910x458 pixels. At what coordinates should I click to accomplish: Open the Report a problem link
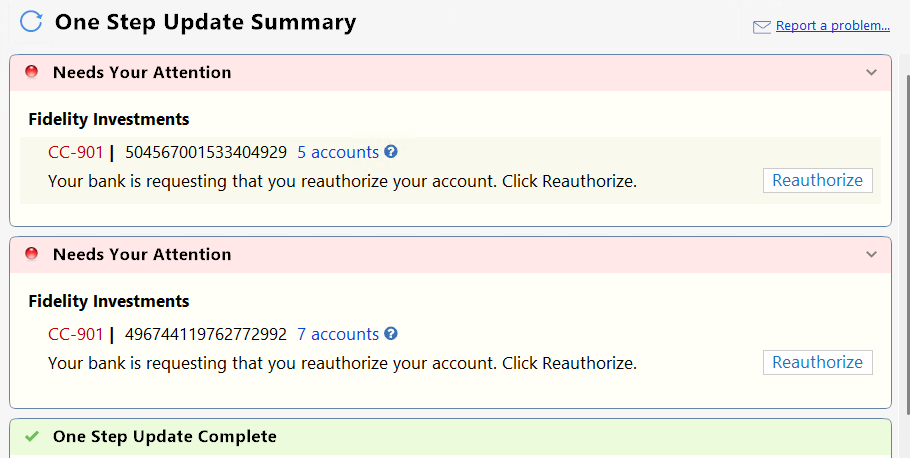pyautogui.click(x=832, y=26)
